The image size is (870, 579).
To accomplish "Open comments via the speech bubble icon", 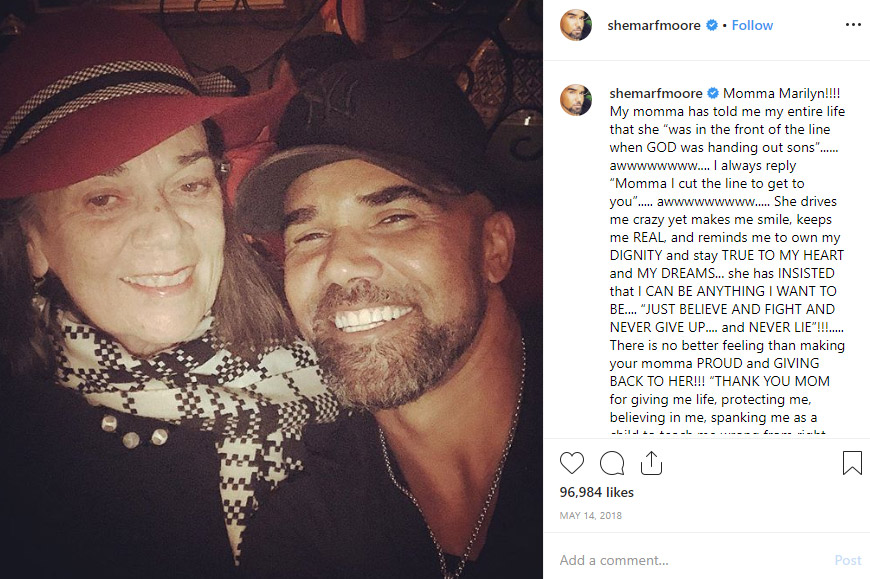I will click(611, 463).
